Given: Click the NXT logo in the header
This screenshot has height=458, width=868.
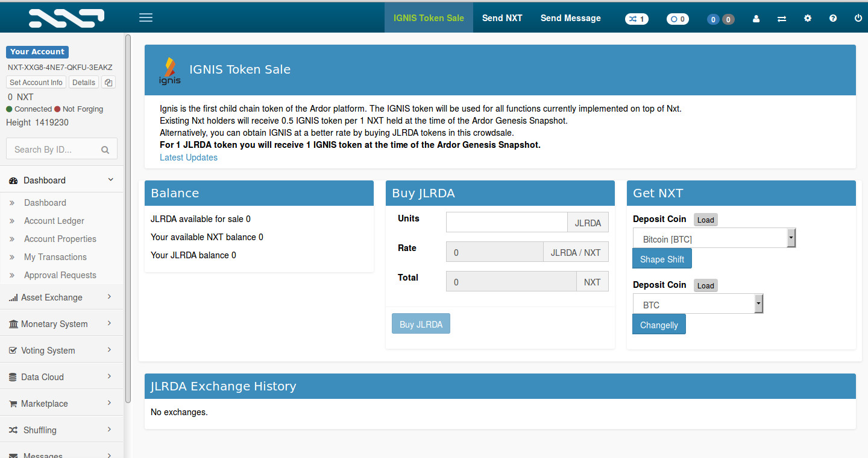Looking at the screenshot, I should click(x=66, y=18).
